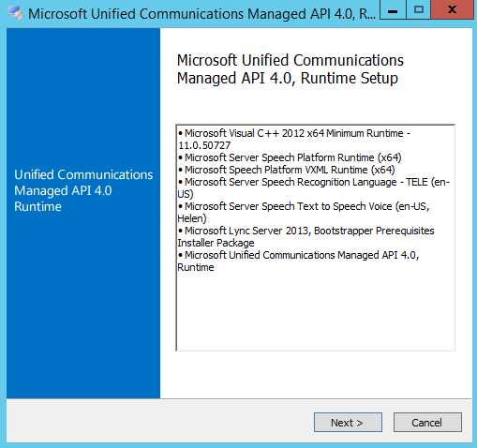Close the setup wizard window
Image resolution: width=477 pixels, height=448 pixels.
click(452, 10)
